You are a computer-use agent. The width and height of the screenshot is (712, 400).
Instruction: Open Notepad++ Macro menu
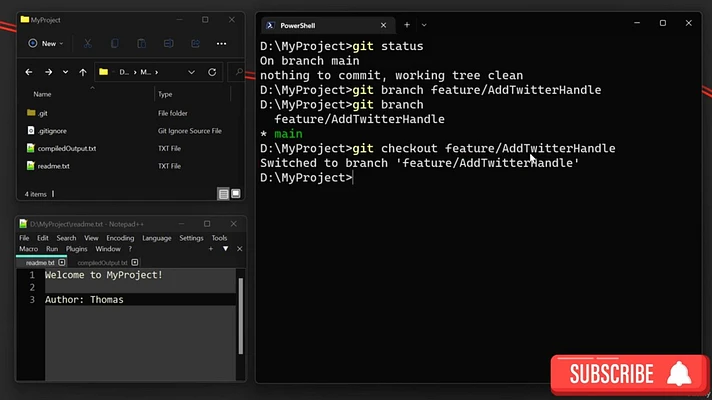click(x=29, y=249)
